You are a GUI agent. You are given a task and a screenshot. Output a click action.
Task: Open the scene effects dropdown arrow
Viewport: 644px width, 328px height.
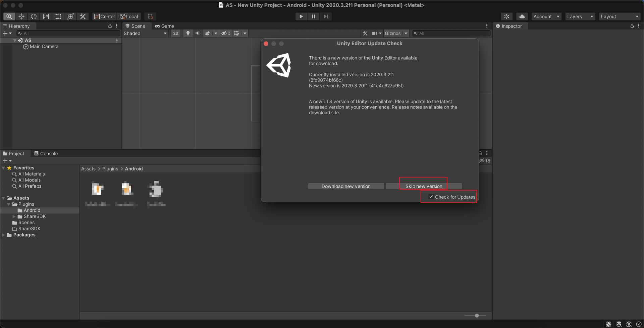click(x=216, y=33)
